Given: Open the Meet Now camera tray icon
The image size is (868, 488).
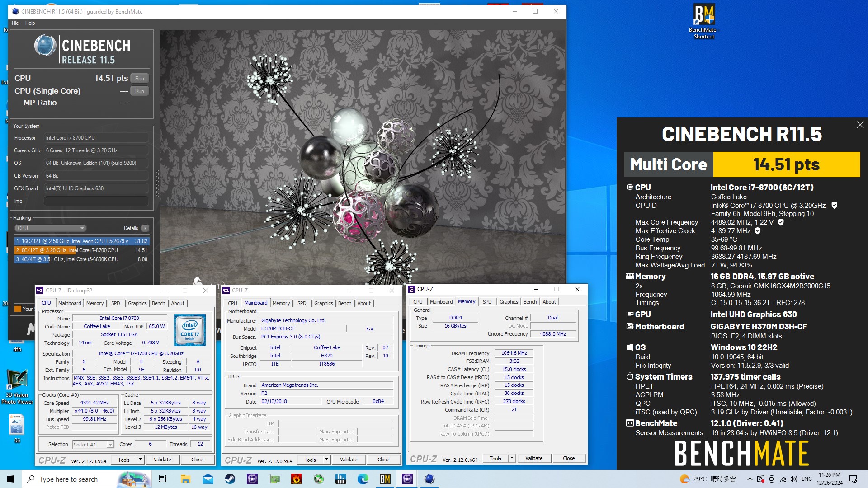Looking at the screenshot, I should [772, 479].
